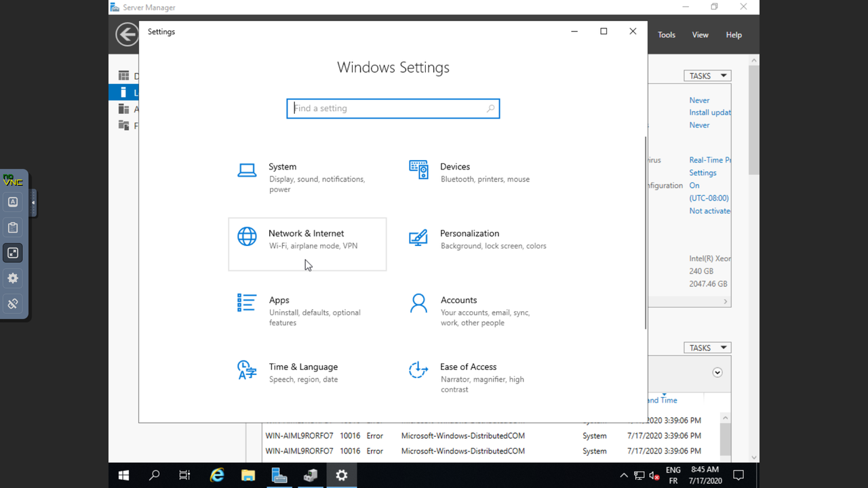Screen dimensions: 868x488
Task: Select the highlighted Local Server sidebar item
Action: (x=123, y=92)
